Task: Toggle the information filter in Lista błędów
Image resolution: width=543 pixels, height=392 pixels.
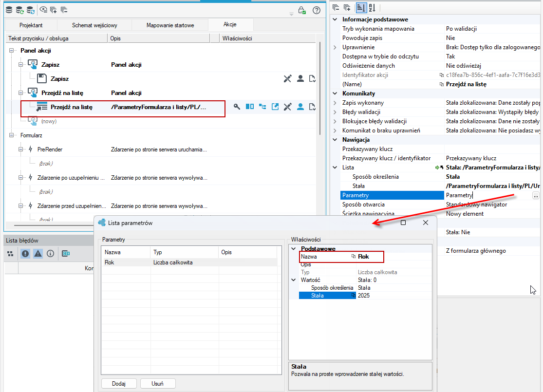Action: point(51,254)
